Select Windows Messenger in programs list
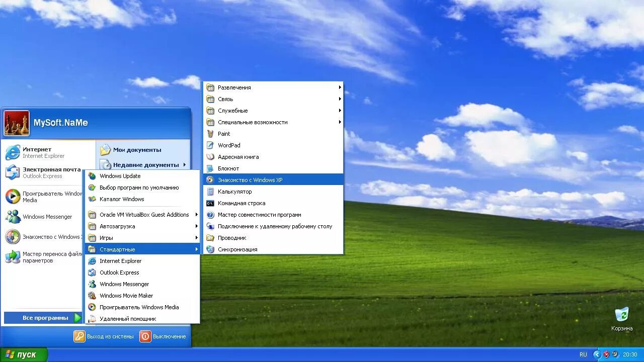 (142, 284)
